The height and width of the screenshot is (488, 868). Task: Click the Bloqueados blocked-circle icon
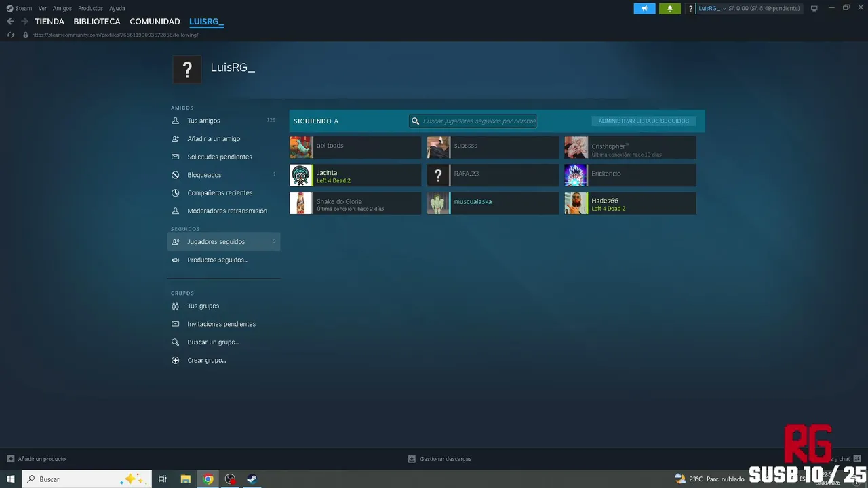click(x=175, y=175)
